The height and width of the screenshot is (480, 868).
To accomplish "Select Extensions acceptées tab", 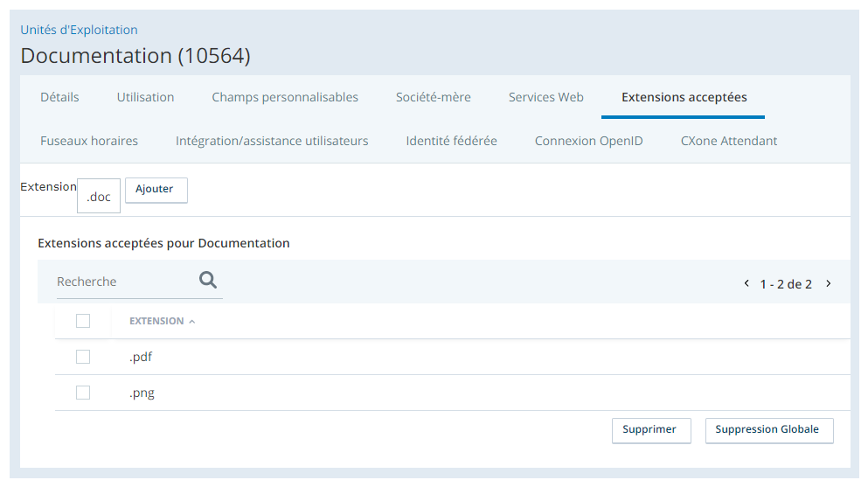I will click(684, 97).
